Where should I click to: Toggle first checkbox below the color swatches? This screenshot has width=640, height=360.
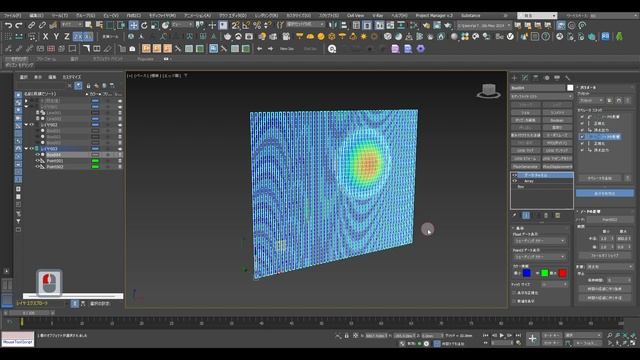[514, 293]
